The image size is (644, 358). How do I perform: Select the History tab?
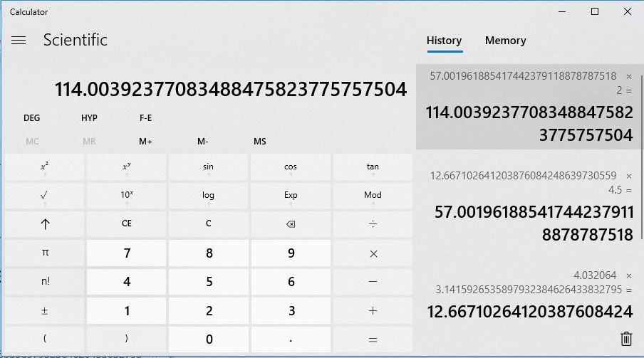444,41
